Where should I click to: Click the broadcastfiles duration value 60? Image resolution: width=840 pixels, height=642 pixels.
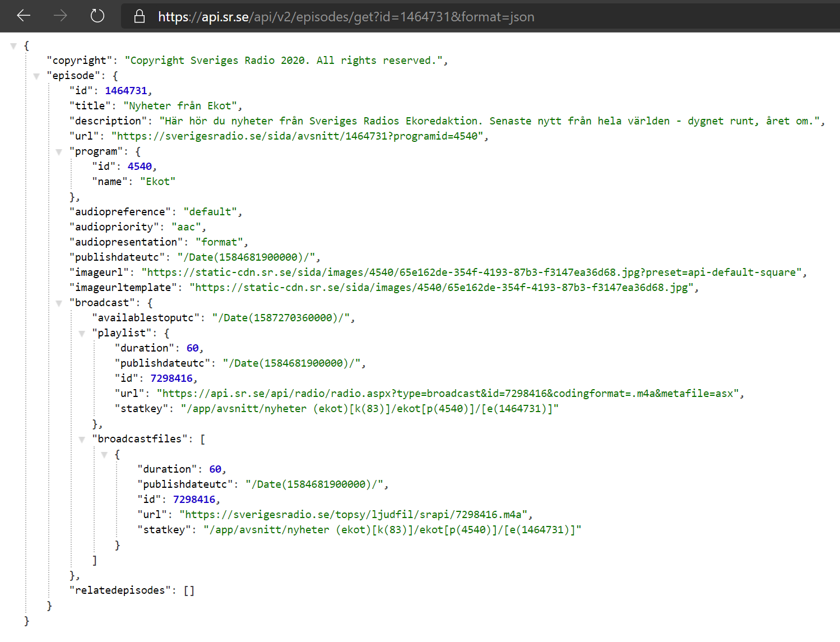(x=215, y=469)
